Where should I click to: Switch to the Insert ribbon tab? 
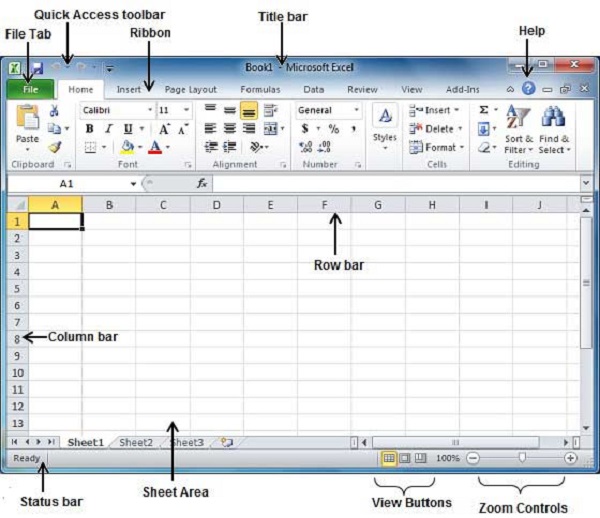coord(129,90)
